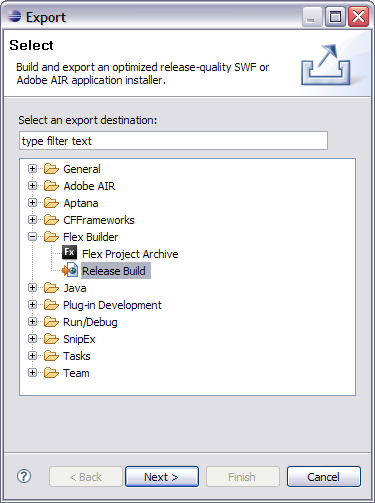The width and height of the screenshot is (375, 503).
Task: Select the Java label
Action: click(x=75, y=288)
